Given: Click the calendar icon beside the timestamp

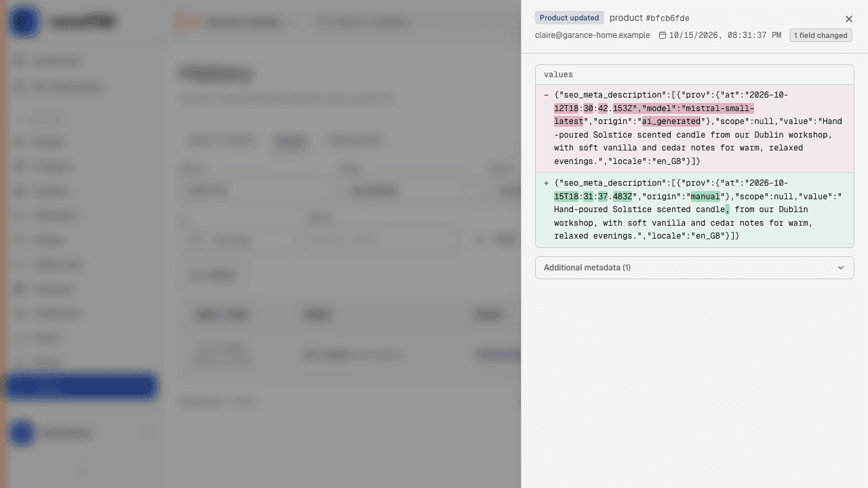Looking at the screenshot, I should pyautogui.click(x=663, y=35).
